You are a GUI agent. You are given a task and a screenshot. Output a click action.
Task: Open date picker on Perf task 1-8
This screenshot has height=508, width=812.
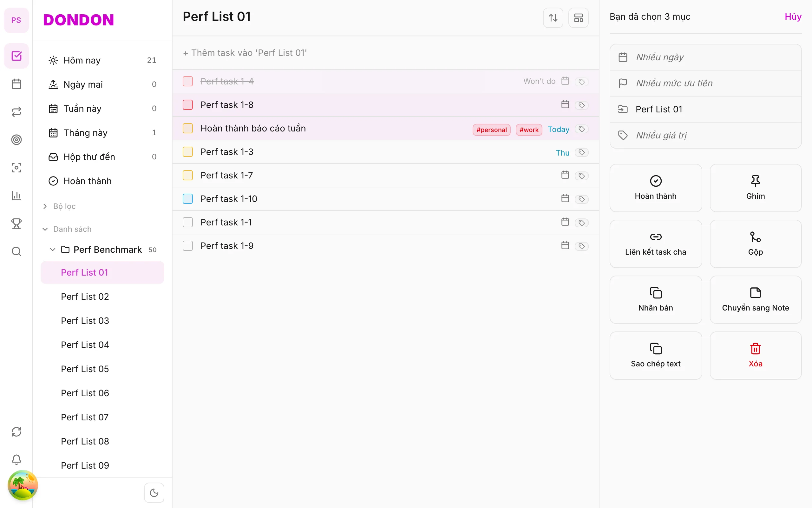tap(565, 104)
